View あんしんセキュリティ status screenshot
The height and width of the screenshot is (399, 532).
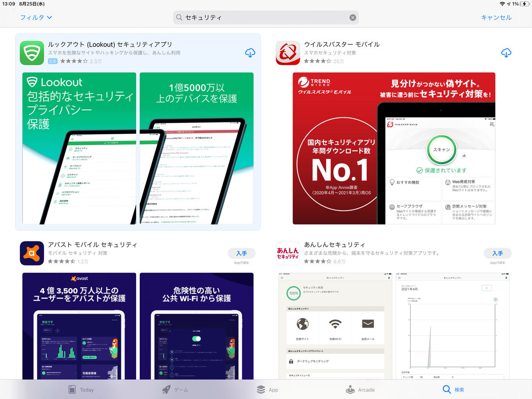tap(335, 326)
